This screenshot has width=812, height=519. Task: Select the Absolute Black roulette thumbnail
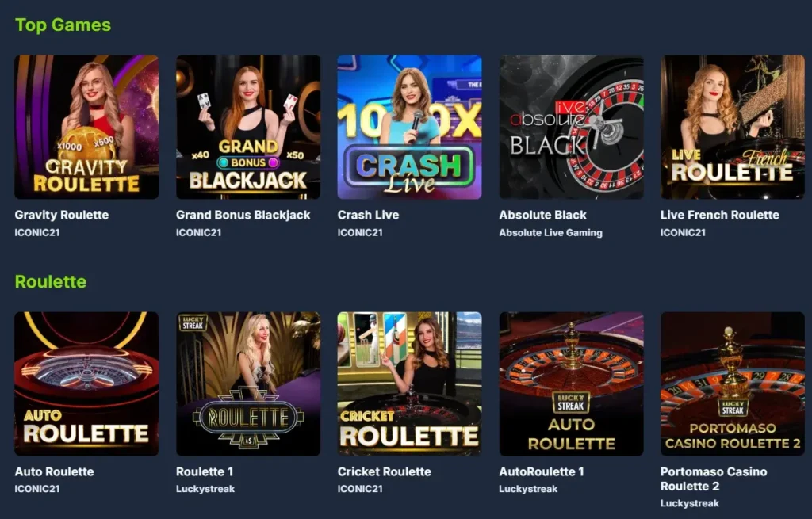click(571, 127)
